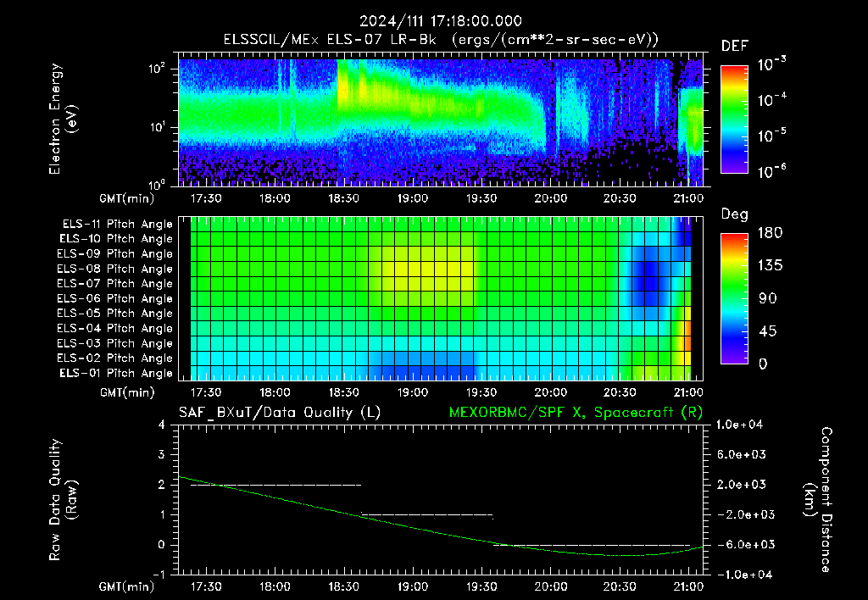This screenshot has width=868, height=600.
Task: Click the 45 tick on Deg scale
Action: tap(766, 331)
